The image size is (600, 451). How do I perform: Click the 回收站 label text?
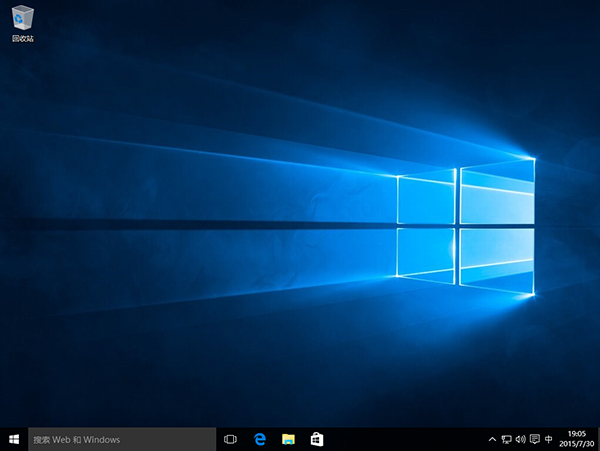[x=21, y=39]
